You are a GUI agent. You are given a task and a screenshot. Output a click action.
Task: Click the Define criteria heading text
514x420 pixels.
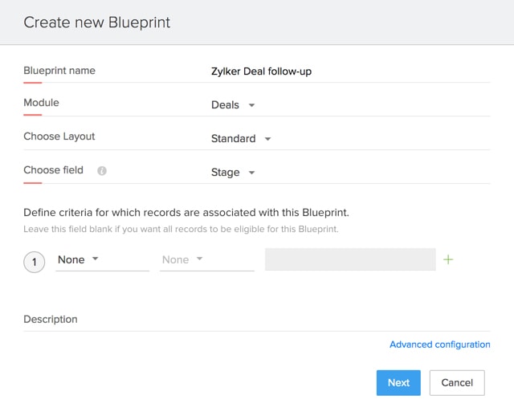(186, 213)
